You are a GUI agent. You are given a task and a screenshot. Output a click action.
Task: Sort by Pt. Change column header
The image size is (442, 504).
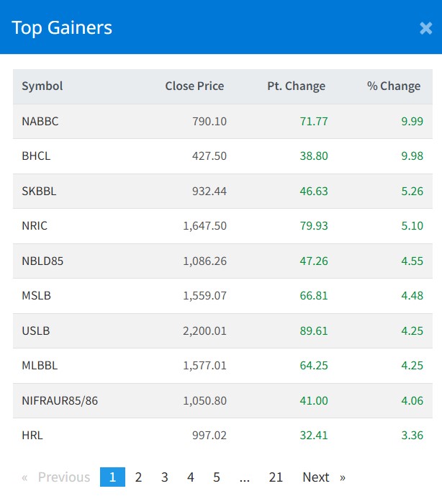point(296,86)
